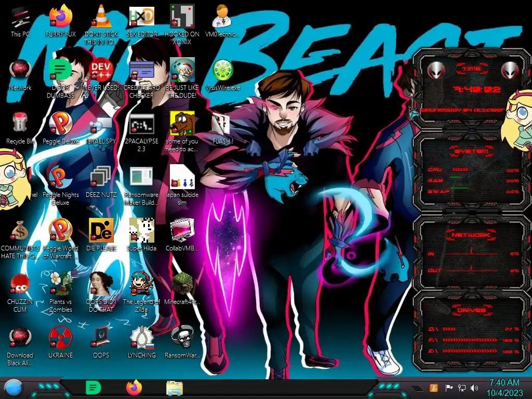Click the TIME header on the widget

pos(472,69)
